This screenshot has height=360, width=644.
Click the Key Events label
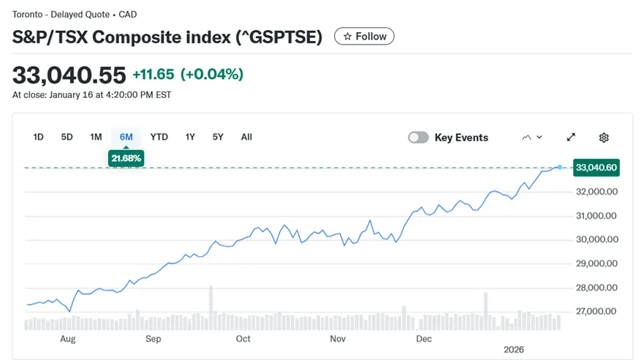point(461,138)
